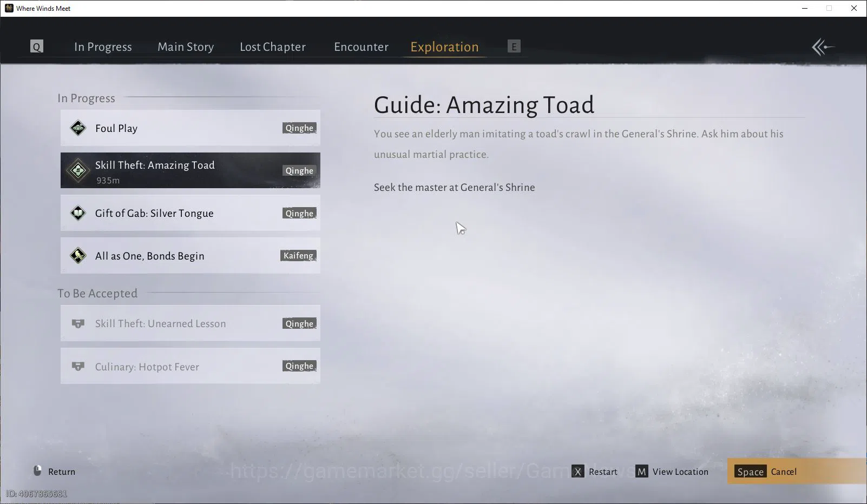Click the Culinary: Hotpot Fever icon
Image resolution: width=867 pixels, height=504 pixels.
(x=78, y=367)
